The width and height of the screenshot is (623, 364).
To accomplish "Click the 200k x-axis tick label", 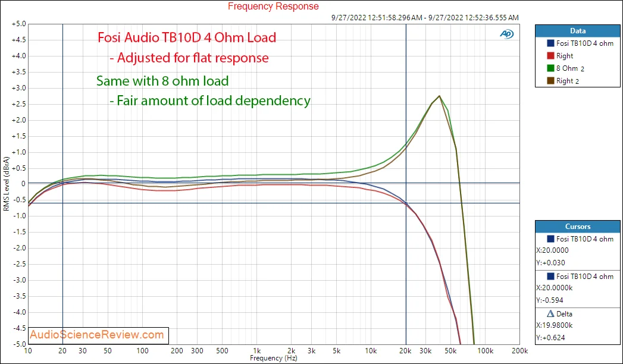I will (519, 351).
